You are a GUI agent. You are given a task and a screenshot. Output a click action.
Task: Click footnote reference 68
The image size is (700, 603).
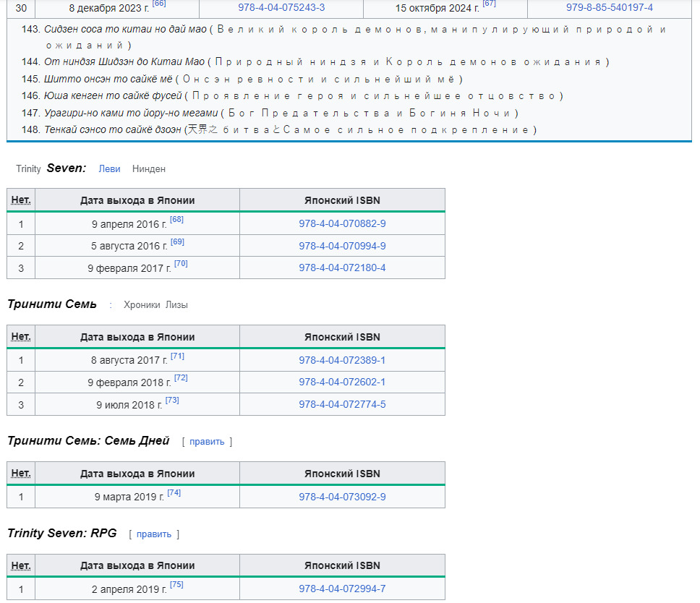point(176,220)
